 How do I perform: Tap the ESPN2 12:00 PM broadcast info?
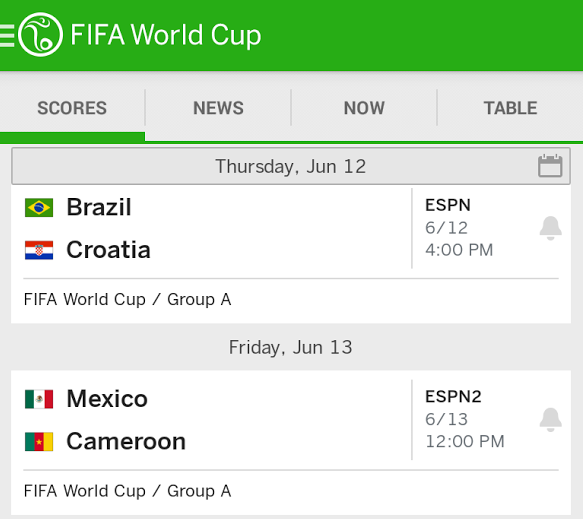pos(465,419)
